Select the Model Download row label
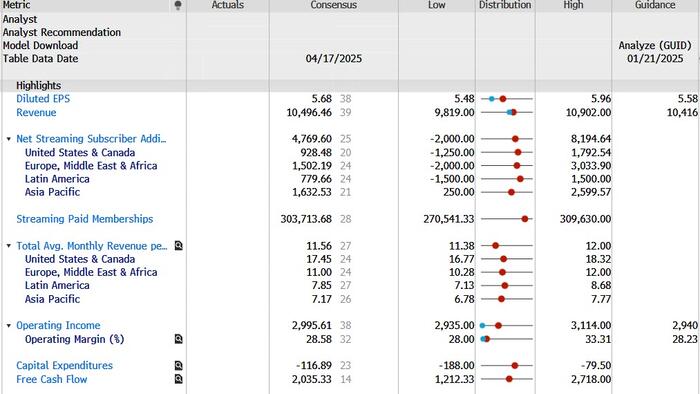 [x=40, y=46]
